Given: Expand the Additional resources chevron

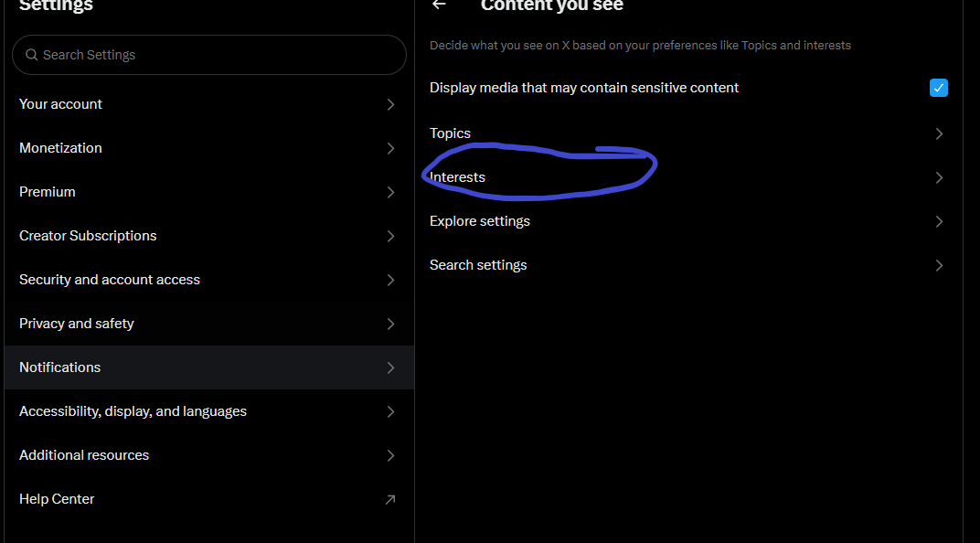Looking at the screenshot, I should coord(390,455).
